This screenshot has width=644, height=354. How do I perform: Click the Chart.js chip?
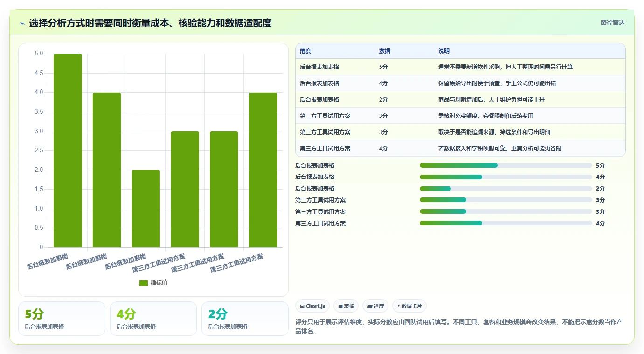point(312,306)
